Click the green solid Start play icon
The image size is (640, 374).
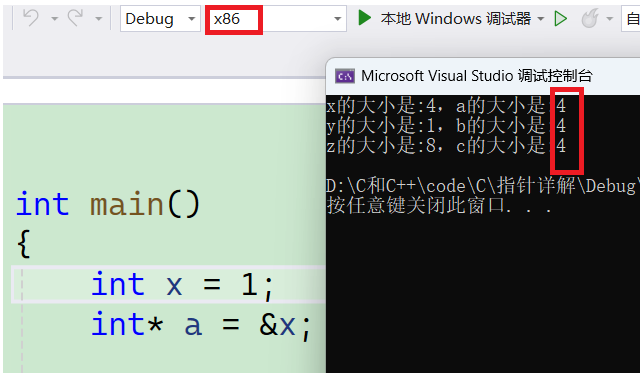click(364, 18)
